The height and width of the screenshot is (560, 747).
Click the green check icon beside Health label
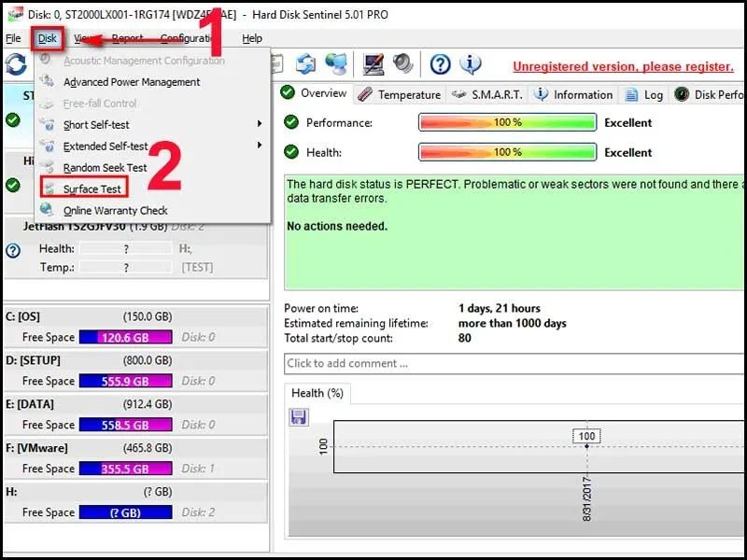pos(291,152)
